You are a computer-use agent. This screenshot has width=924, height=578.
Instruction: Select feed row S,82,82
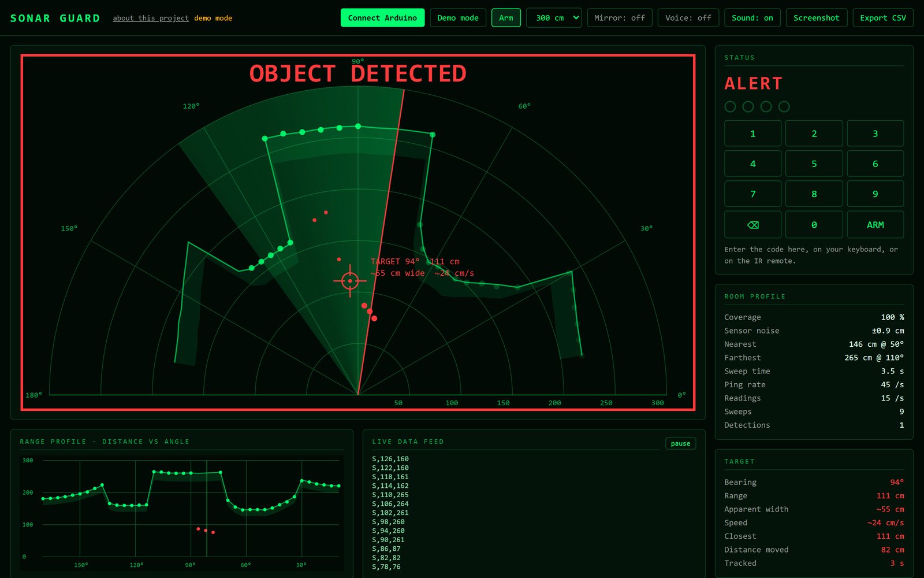[386, 558]
